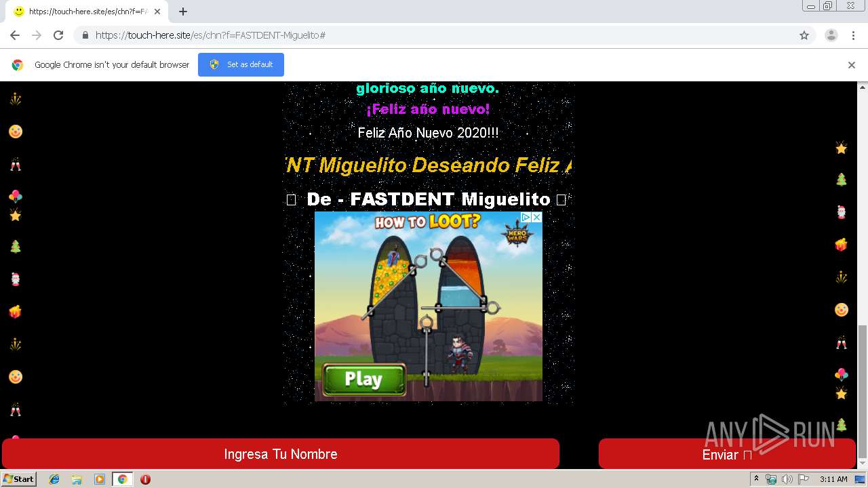The image size is (868, 488).
Task: Close the Hero Wars ad
Action: tap(536, 217)
